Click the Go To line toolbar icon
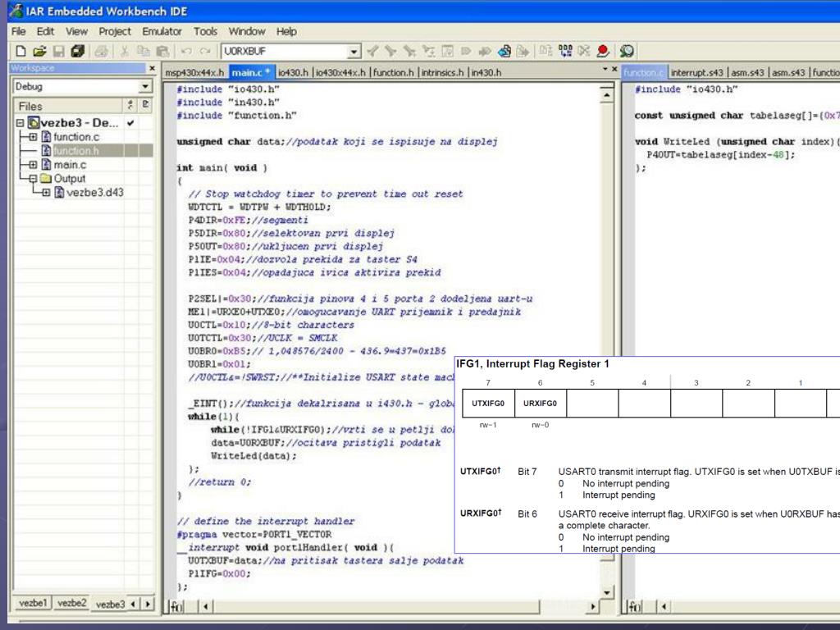 447,51
